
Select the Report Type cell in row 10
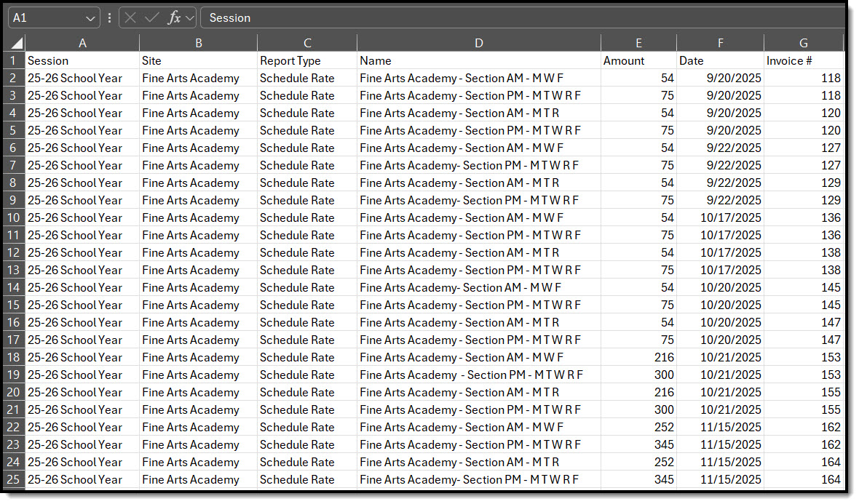(x=306, y=217)
